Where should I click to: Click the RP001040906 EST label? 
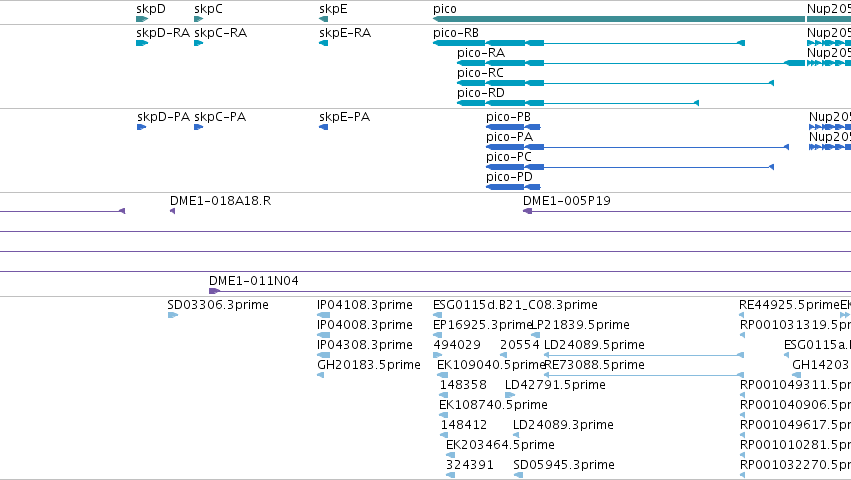[x=795, y=405]
